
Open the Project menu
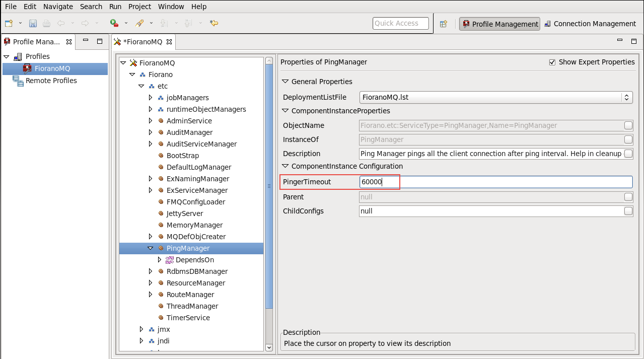139,7
